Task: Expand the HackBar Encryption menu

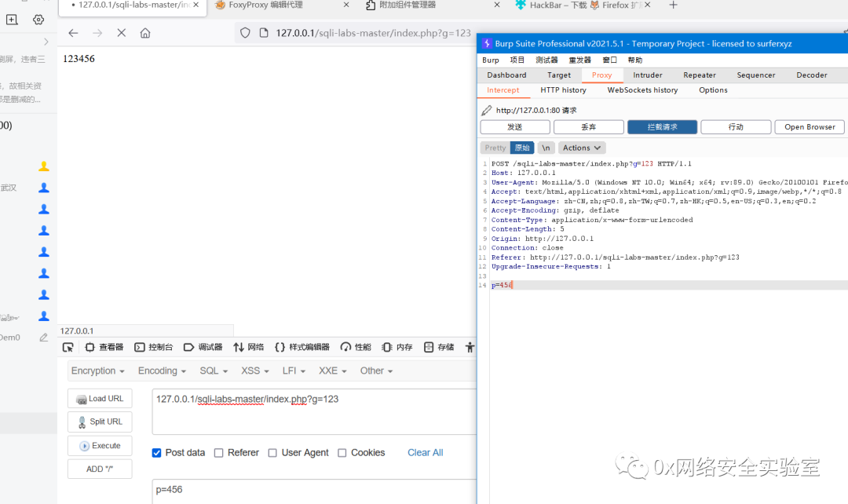Action: pyautogui.click(x=98, y=371)
